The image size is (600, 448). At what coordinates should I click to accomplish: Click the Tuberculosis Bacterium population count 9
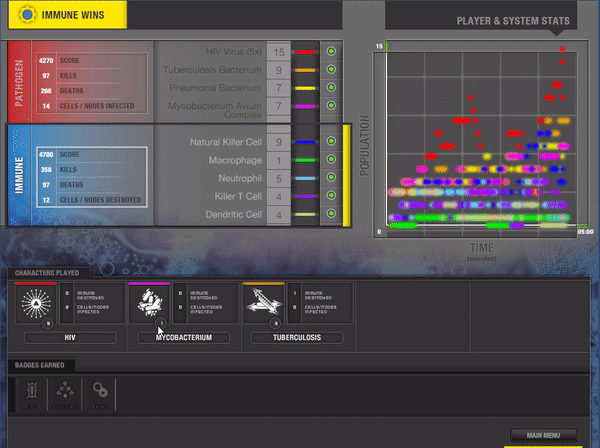pos(279,70)
